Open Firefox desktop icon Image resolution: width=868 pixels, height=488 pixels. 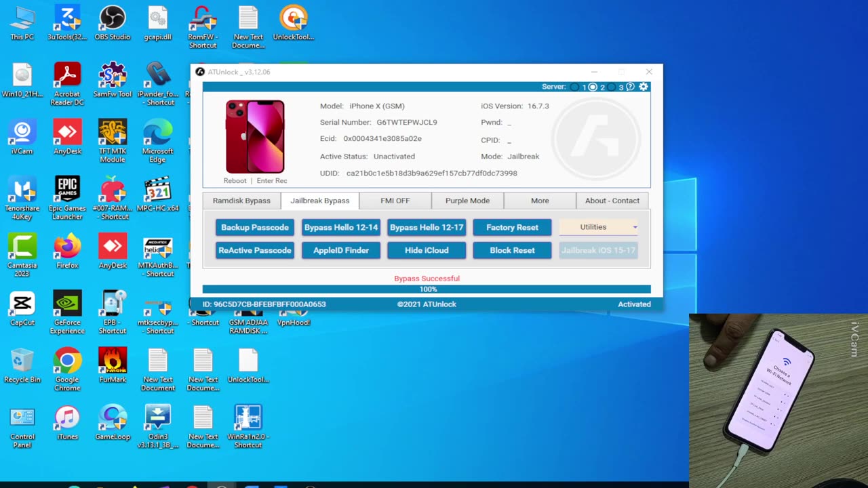(x=67, y=251)
